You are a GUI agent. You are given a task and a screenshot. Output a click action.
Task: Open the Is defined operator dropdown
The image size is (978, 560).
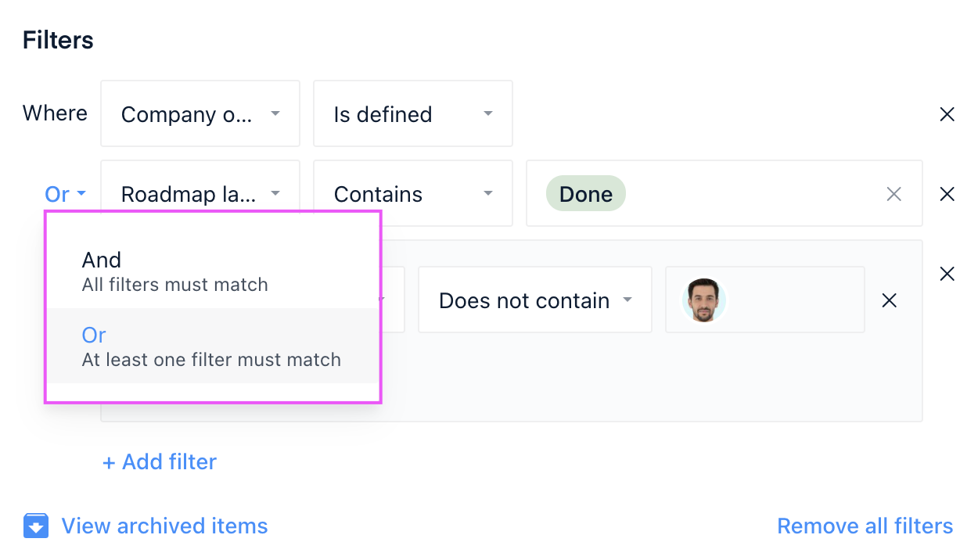point(413,113)
